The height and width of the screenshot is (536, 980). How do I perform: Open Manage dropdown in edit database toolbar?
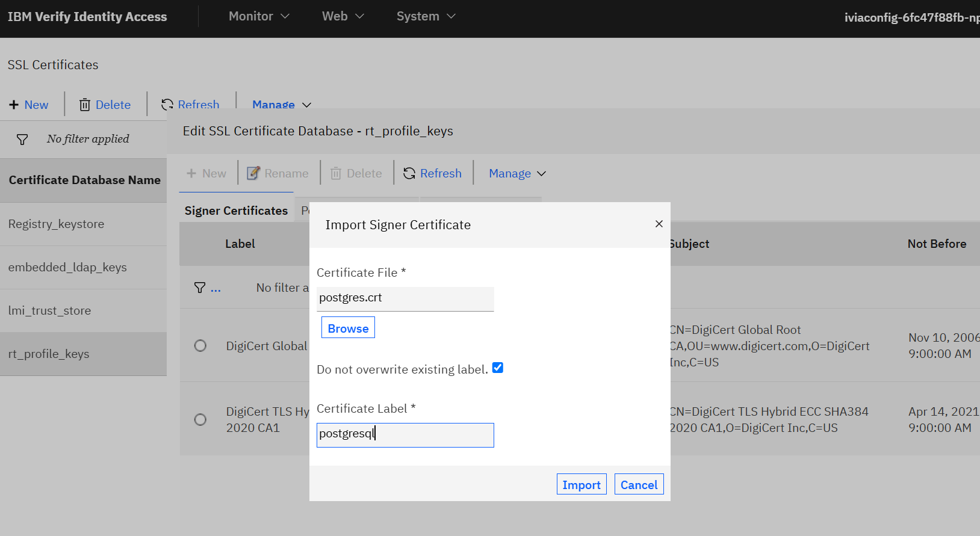coord(517,173)
